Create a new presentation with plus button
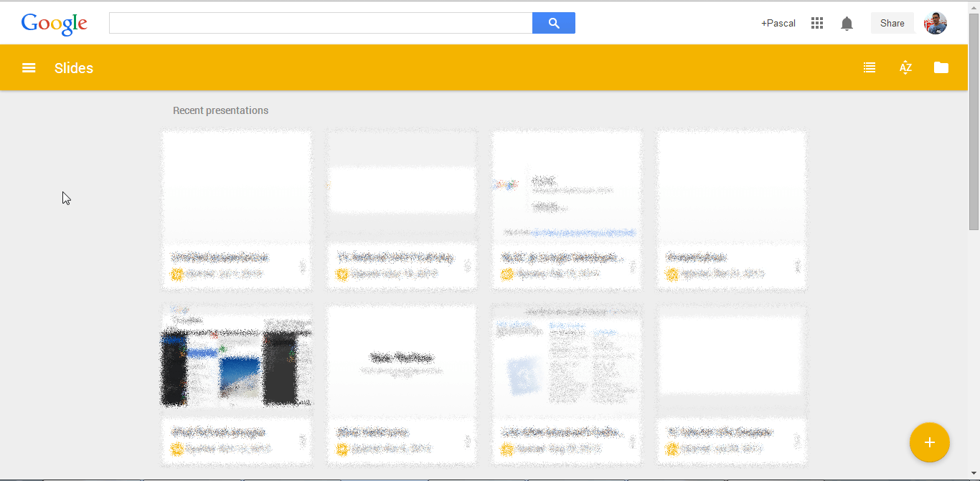 (x=929, y=442)
